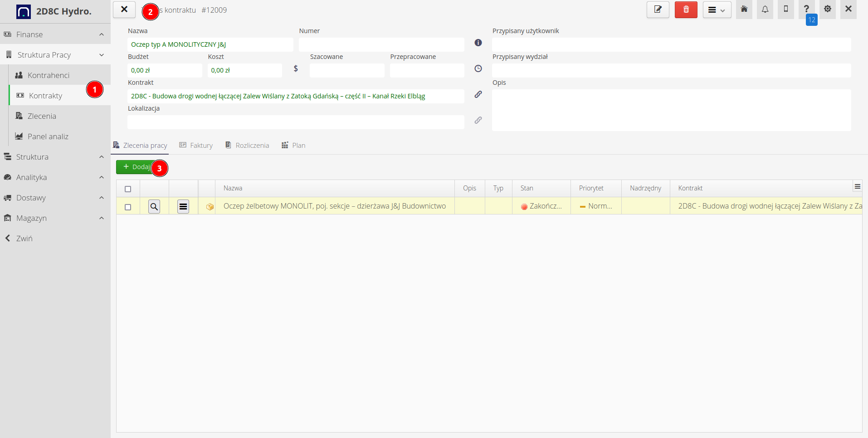Image resolution: width=868 pixels, height=438 pixels.
Task: Switch to the Faktury tab
Action: [x=196, y=146]
